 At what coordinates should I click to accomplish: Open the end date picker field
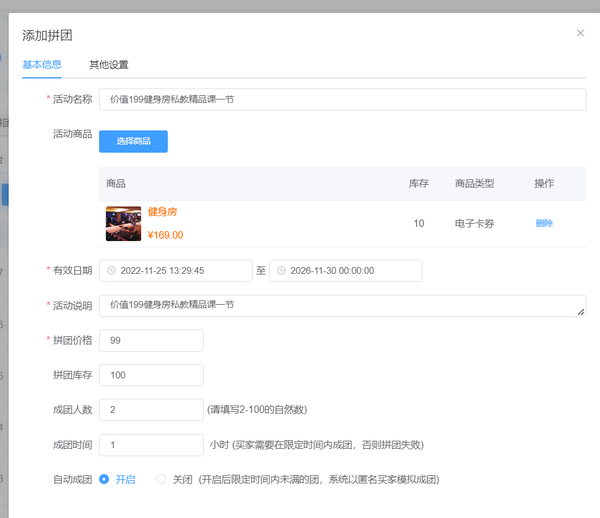pyautogui.click(x=350, y=271)
